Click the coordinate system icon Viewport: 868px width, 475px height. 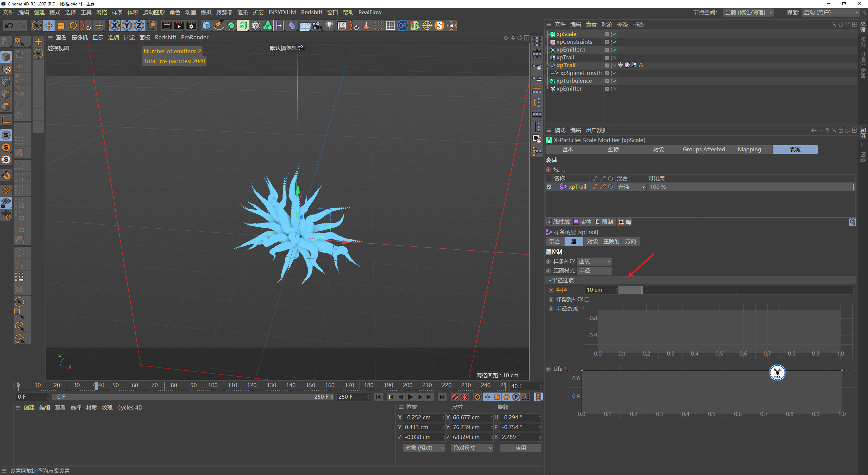click(x=152, y=25)
